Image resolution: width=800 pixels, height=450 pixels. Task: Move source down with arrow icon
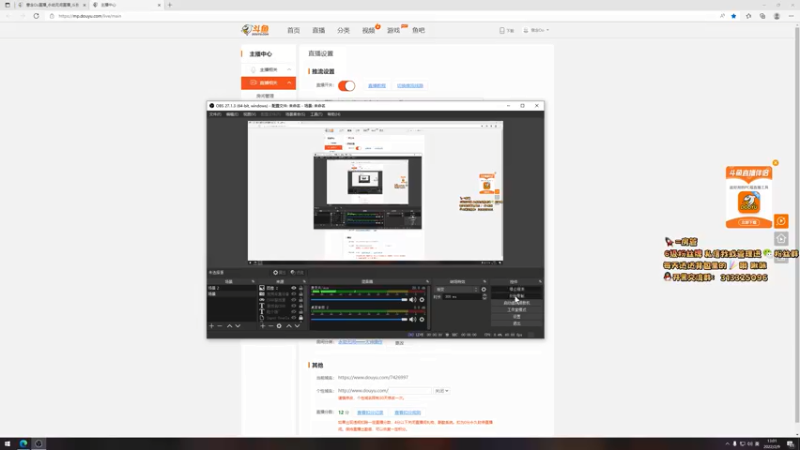tap(297, 326)
